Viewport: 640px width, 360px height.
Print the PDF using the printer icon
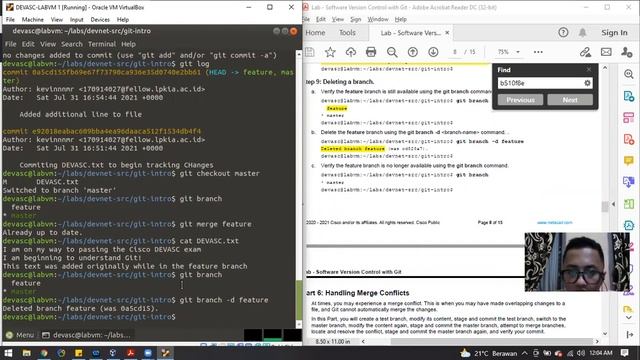coord(371,52)
